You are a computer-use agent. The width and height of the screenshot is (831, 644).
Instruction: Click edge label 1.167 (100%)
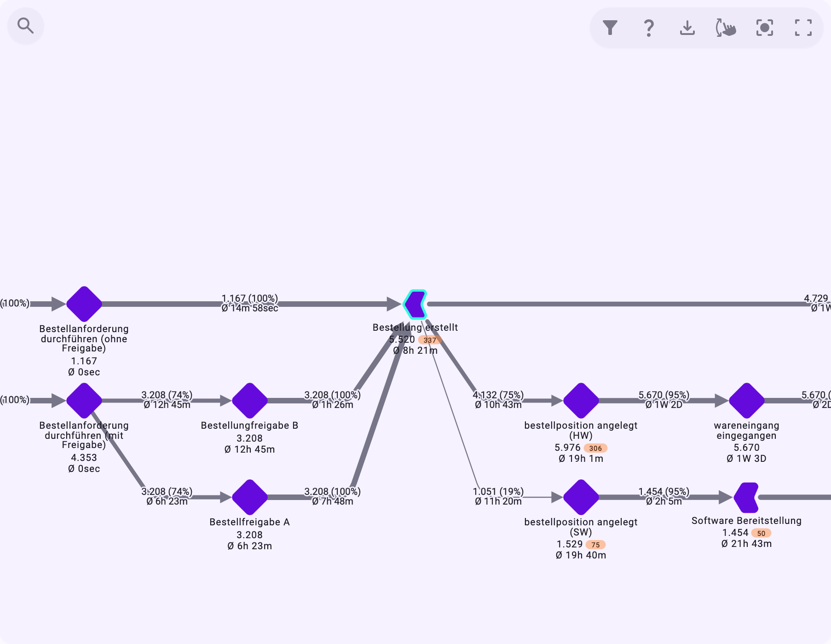click(250, 299)
